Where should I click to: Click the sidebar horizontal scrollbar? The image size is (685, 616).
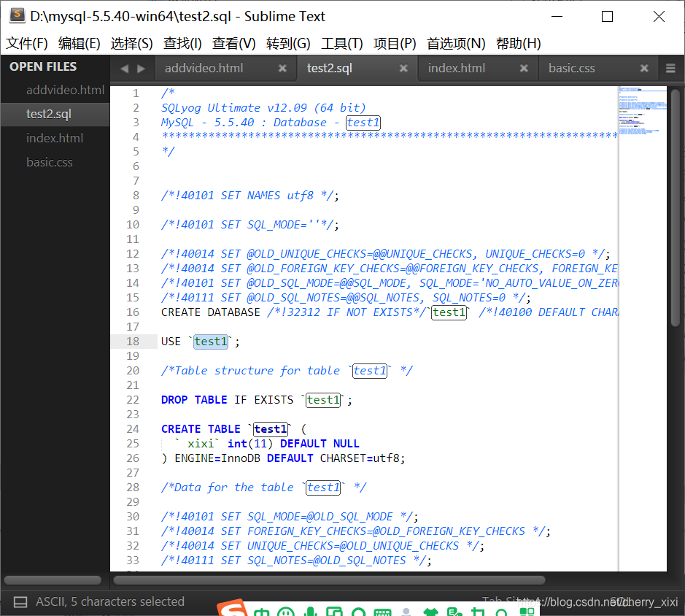pyautogui.click(x=53, y=580)
